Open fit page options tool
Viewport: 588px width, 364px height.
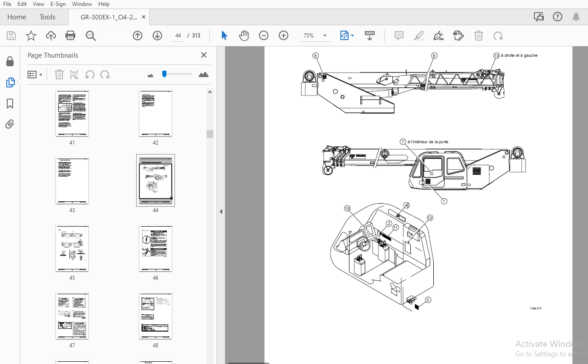pyautogui.click(x=347, y=36)
